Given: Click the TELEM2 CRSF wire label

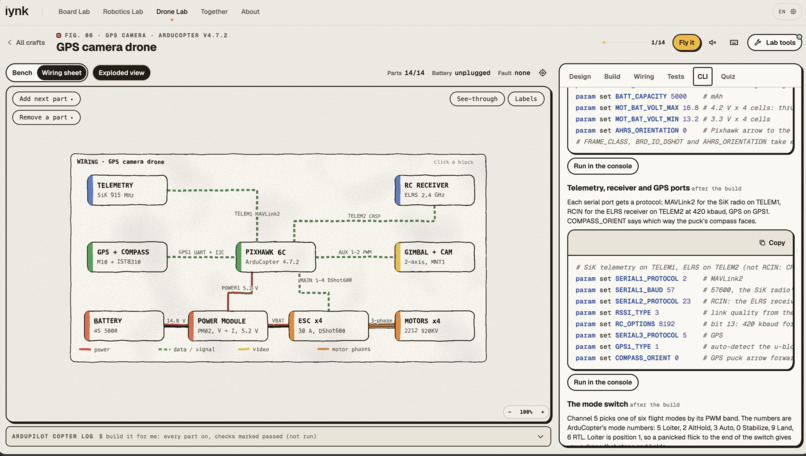Looking at the screenshot, I should pyautogui.click(x=364, y=216).
